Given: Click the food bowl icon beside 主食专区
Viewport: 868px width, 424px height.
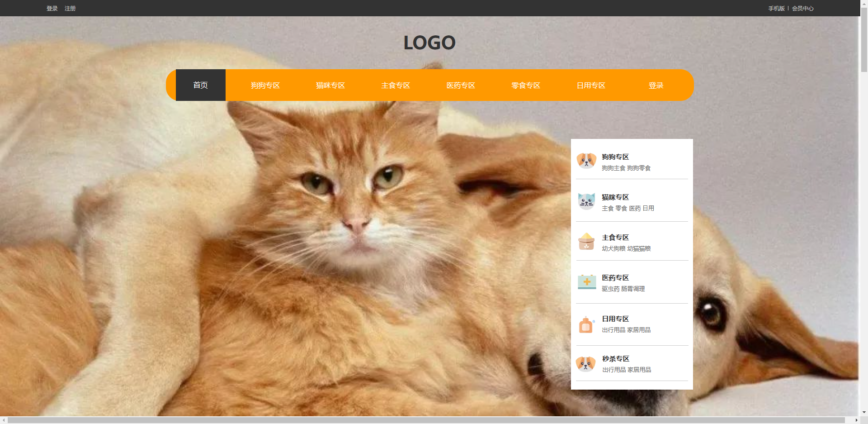Looking at the screenshot, I should (x=586, y=241).
